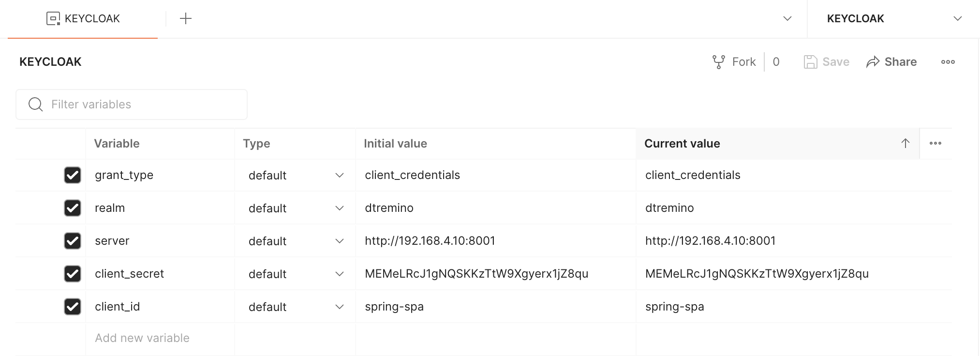Uncheck the grant_type variable checkbox
The image size is (980, 356).
[x=73, y=175]
